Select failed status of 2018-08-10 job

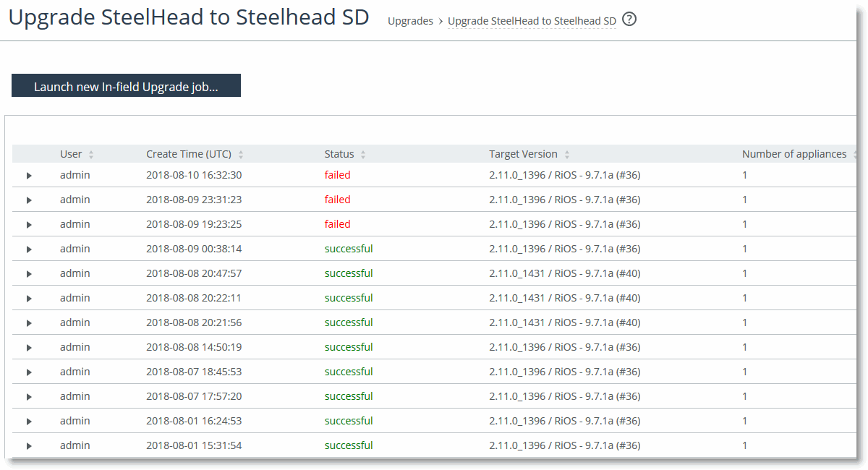point(337,175)
